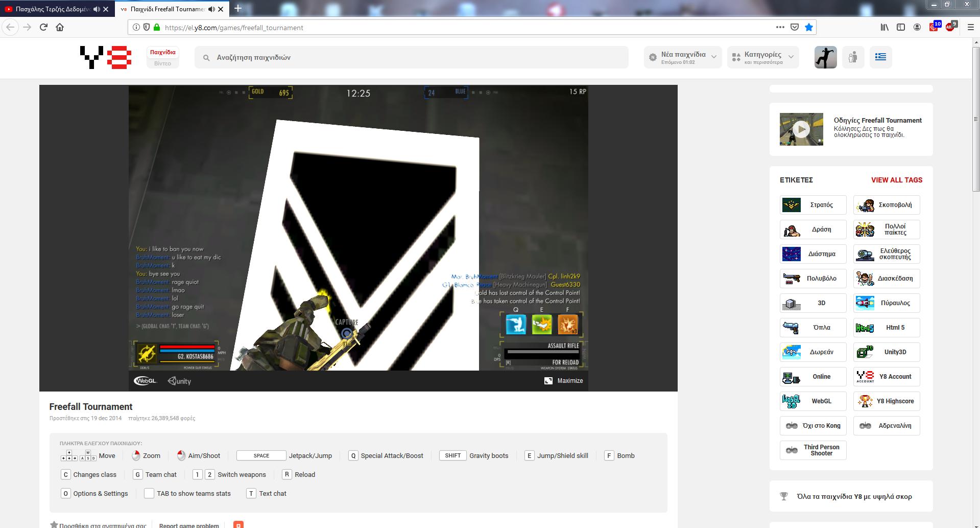The image size is (980, 528).
Task: Open the Firefox hamburger menu
Action: click(971, 27)
